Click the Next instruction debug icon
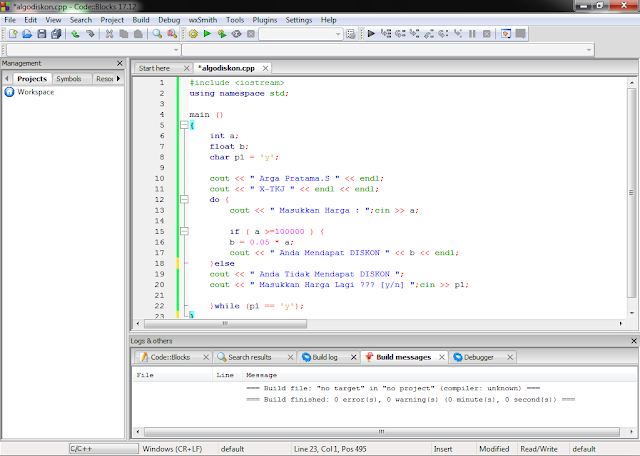Screen dimensions: 640x456 click(x=443, y=34)
